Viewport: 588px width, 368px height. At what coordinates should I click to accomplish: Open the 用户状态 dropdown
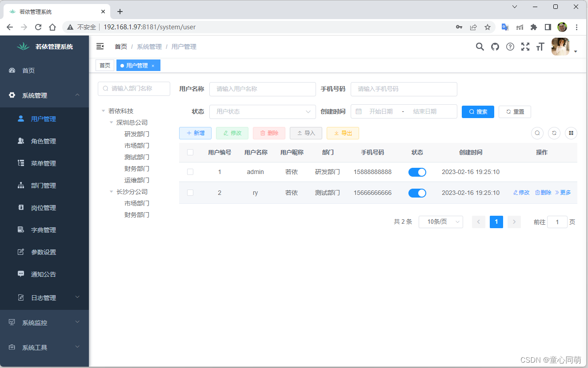[x=263, y=111]
